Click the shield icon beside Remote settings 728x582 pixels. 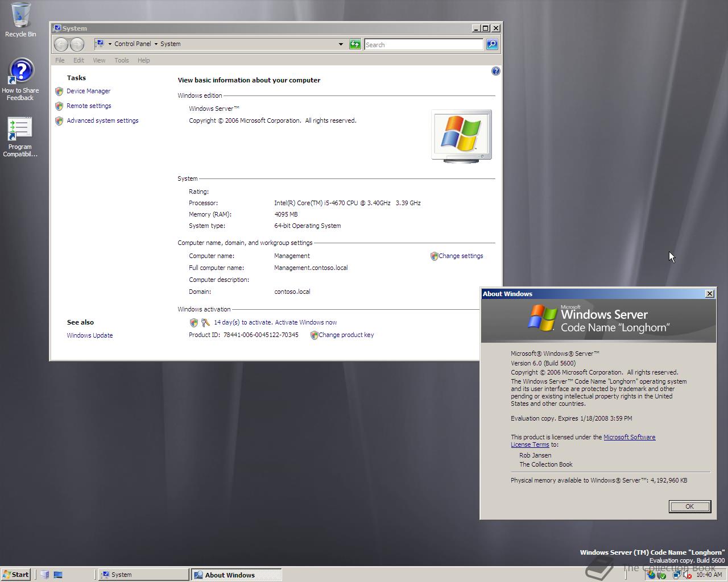point(59,106)
